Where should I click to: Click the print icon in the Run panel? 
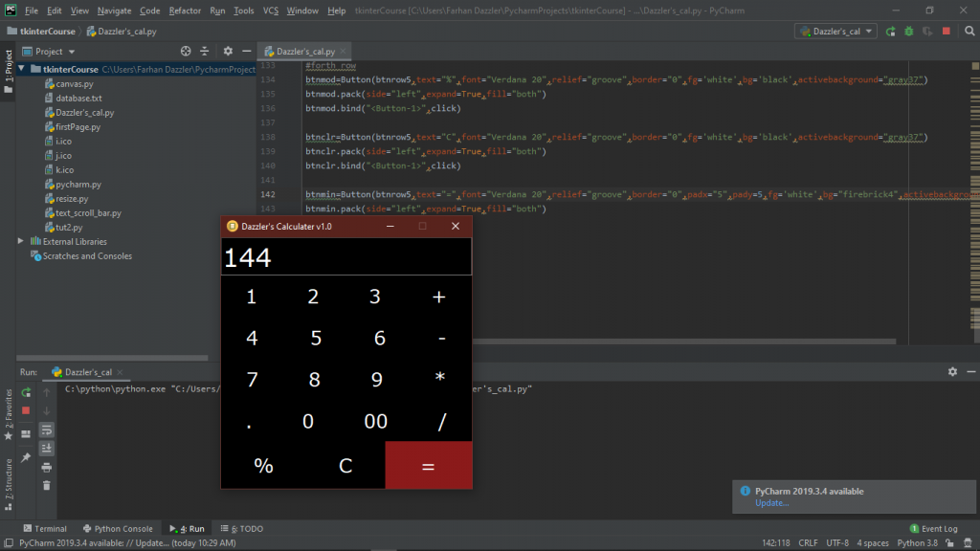pos(46,467)
